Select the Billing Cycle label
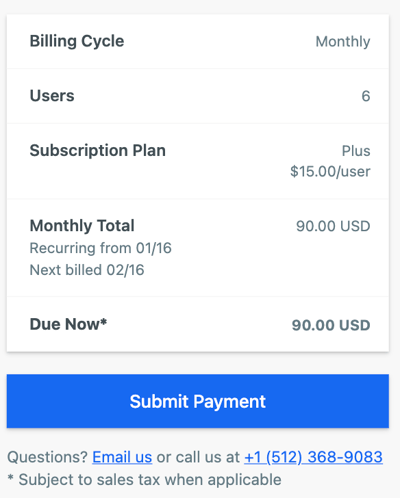 pos(77,42)
